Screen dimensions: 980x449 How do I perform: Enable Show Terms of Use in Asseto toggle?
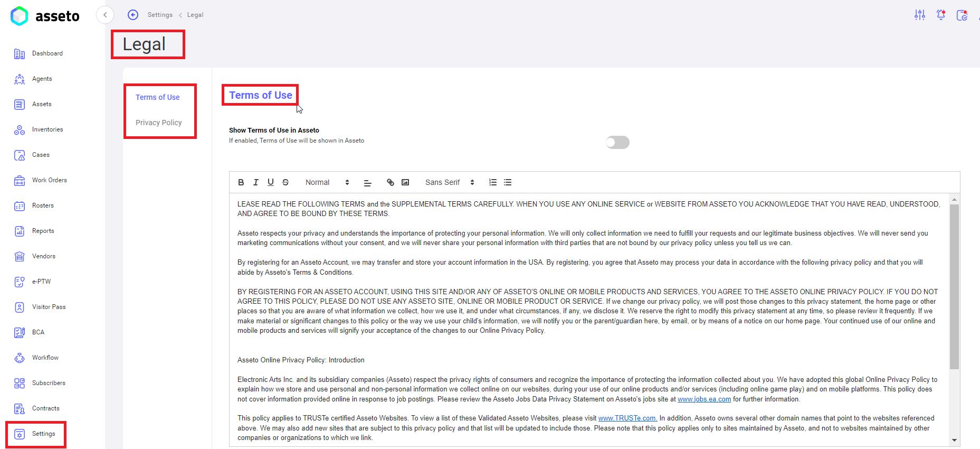pos(617,142)
